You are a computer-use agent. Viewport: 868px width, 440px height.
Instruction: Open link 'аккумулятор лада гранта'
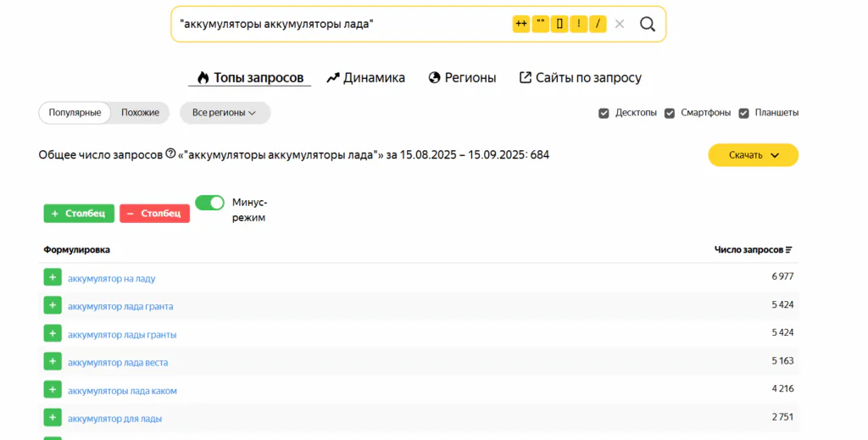pyautogui.click(x=120, y=306)
